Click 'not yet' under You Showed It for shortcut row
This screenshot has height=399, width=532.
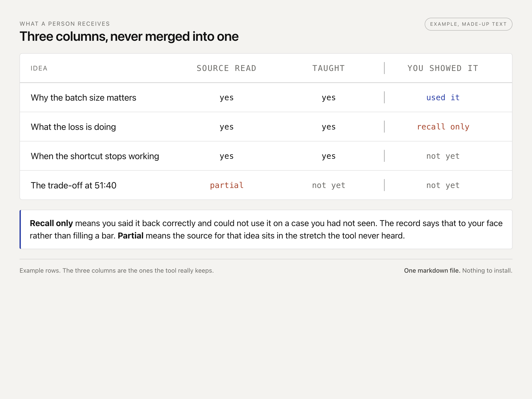tap(443, 156)
